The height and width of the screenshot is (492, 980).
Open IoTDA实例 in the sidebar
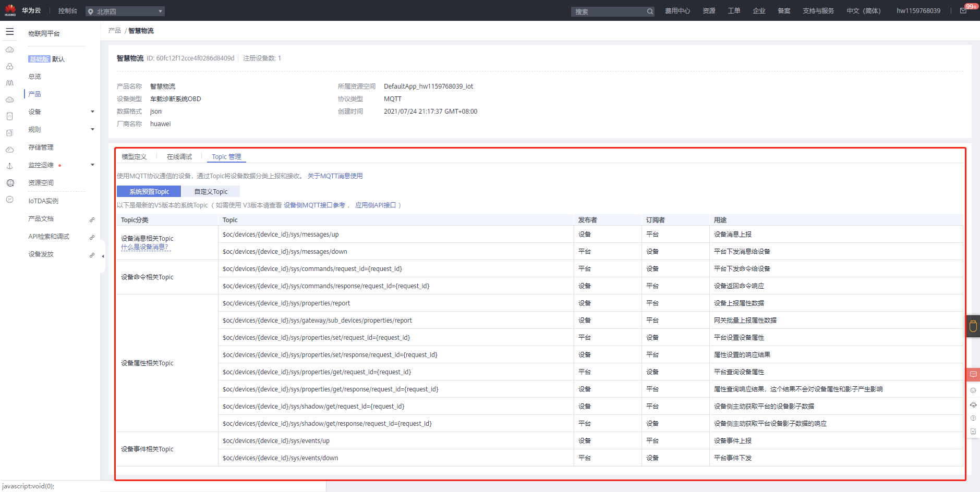(x=43, y=201)
